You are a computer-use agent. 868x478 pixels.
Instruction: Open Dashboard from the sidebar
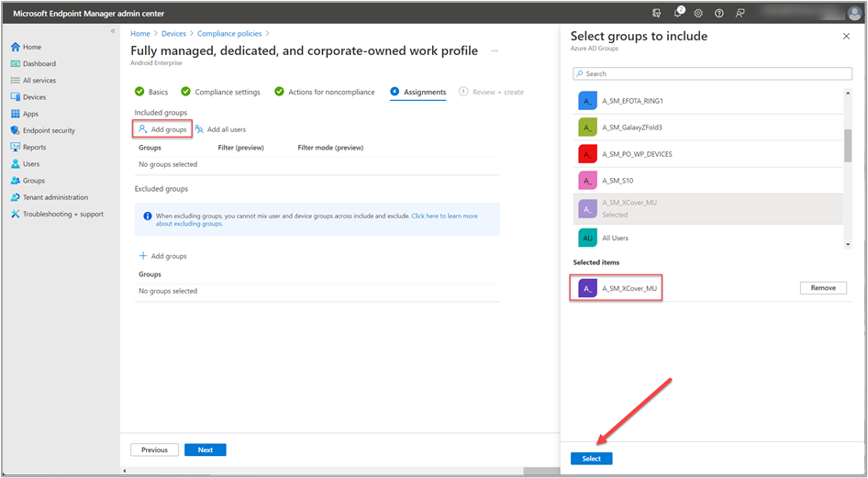[x=33, y=63]
